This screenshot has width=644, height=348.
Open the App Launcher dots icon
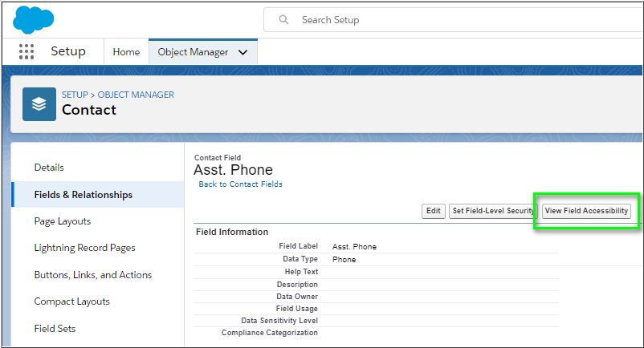26,51
